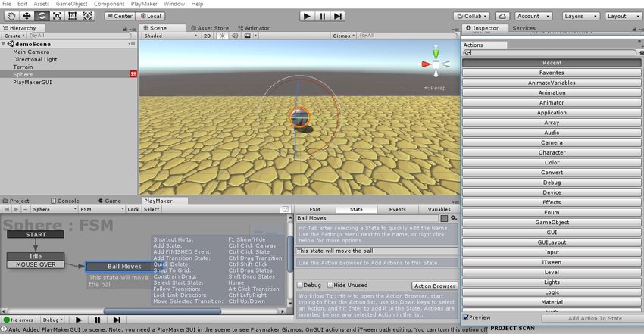Enable the Debug checkbox in State panel
Image resolution: width=644 pixels, height=334 pixels.
(300, 285)
